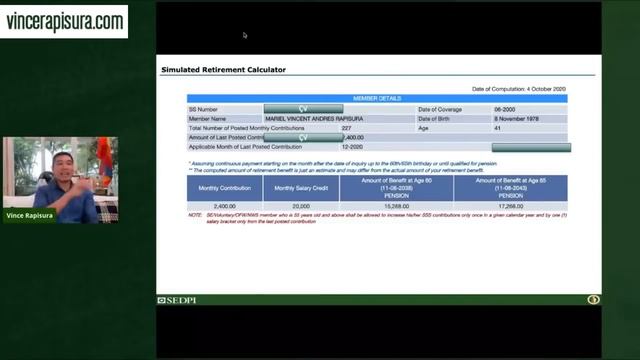Select the name MARIEL VINCENT ANDRES RAPISURA
640x360 pixels.
click(314, 119)
